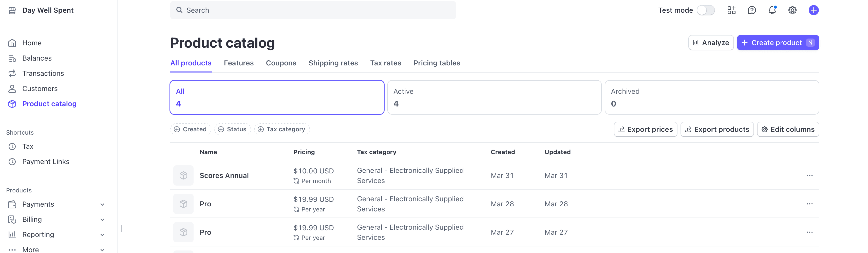This screenshot has height=253, width=868.
Task: Toggle Test mode switch
Action: 706,10
